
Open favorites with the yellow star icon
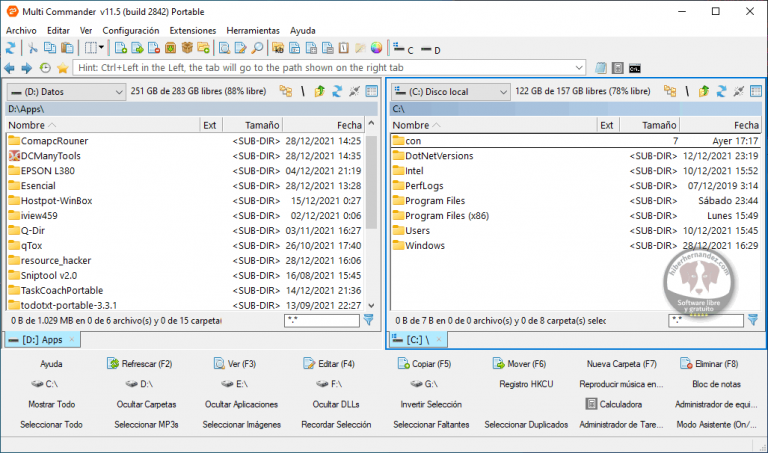(62, 68)
